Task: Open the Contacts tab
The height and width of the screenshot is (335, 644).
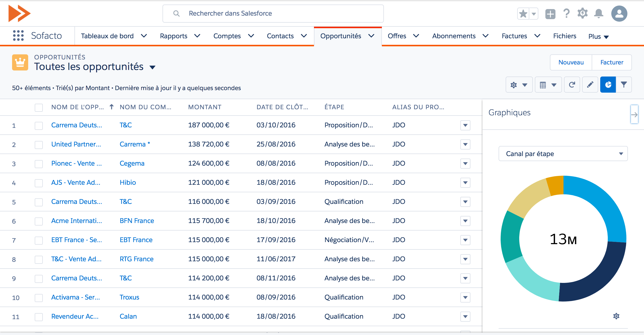Action: (280, 36)
